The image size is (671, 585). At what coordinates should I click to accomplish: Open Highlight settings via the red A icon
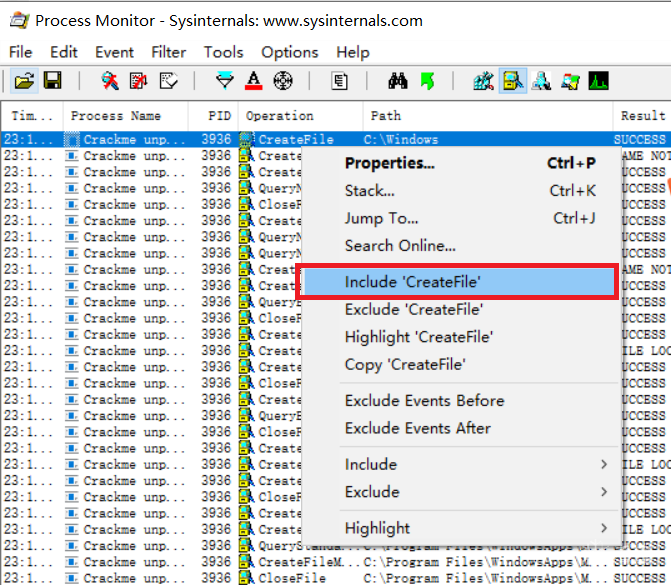(x=253, y=80)
